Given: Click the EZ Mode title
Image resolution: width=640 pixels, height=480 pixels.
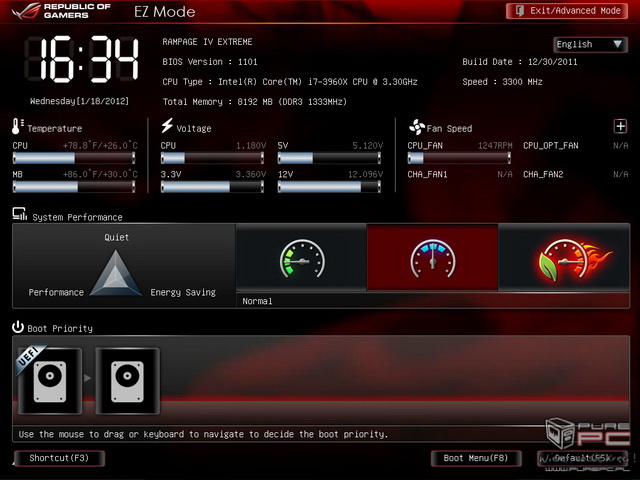Looking at the screenshot, I should [x=164, y=11].
